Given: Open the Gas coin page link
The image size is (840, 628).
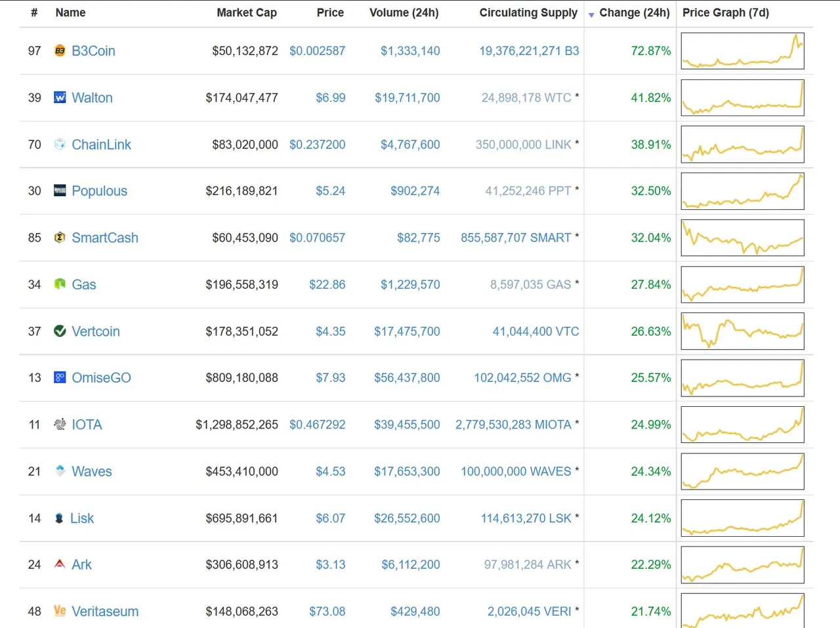Looking at the screenshot, I should pos(84,284).
